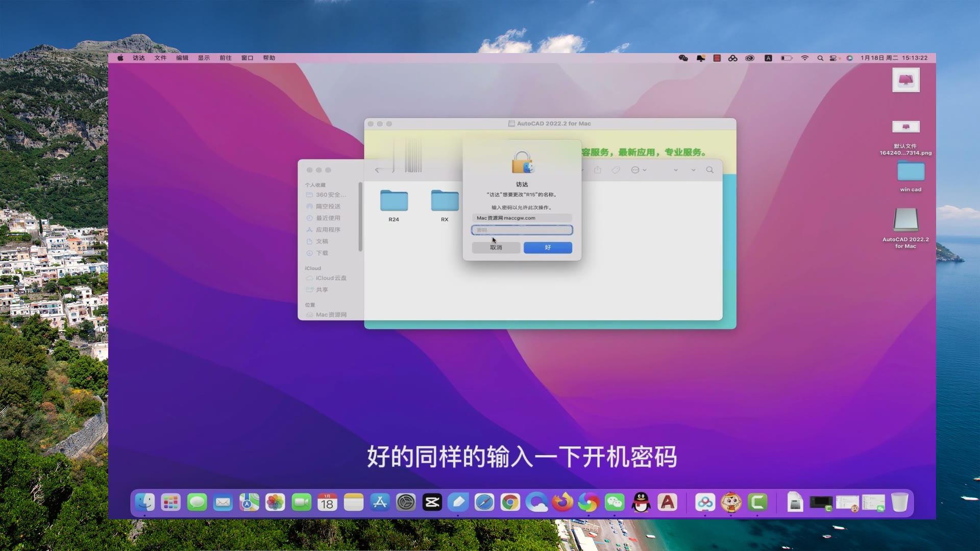This screenshot has height=551, width=980.
Task: Open the R24 folder
Action: [394, 202]
